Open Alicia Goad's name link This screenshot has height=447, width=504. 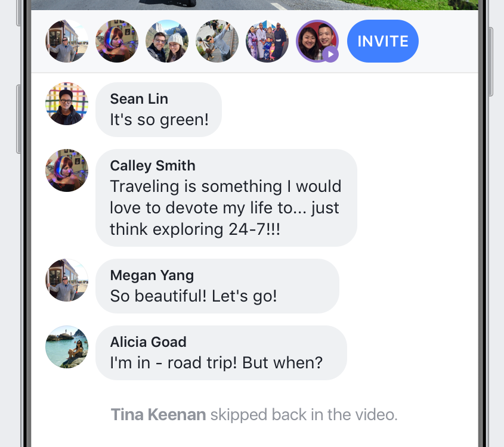pos(148,342)
